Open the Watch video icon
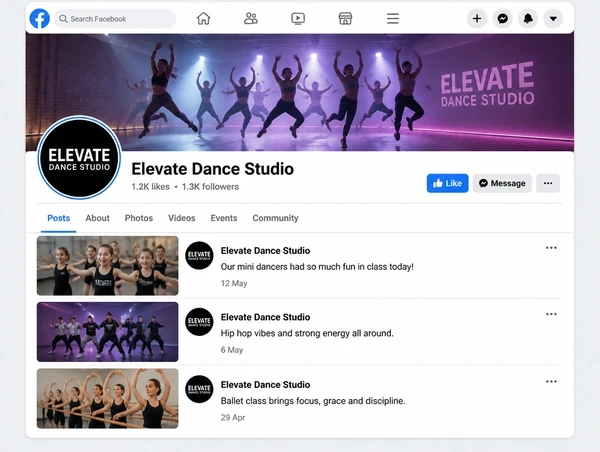The height and width of the screenshot is (452, 600). 298,18
